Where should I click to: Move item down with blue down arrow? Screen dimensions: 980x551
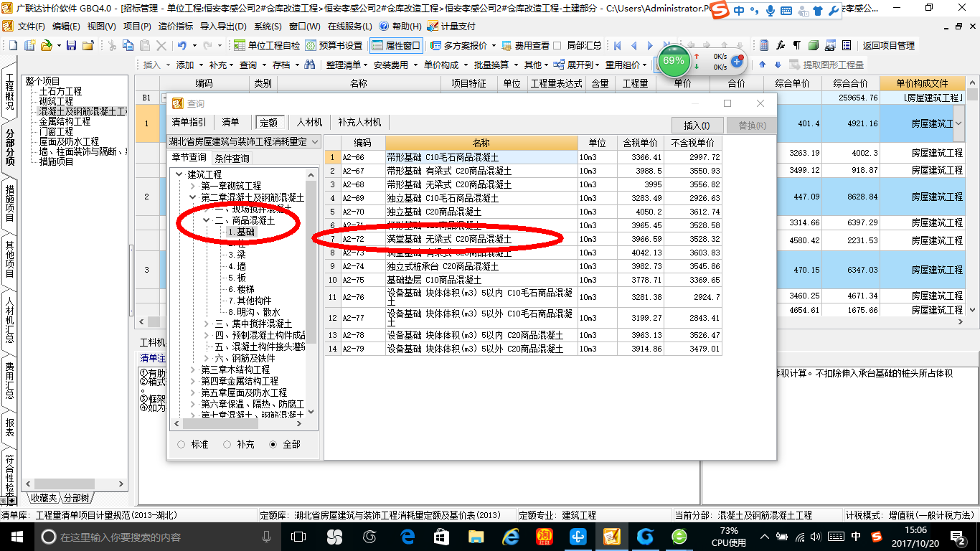click(778, 65)
